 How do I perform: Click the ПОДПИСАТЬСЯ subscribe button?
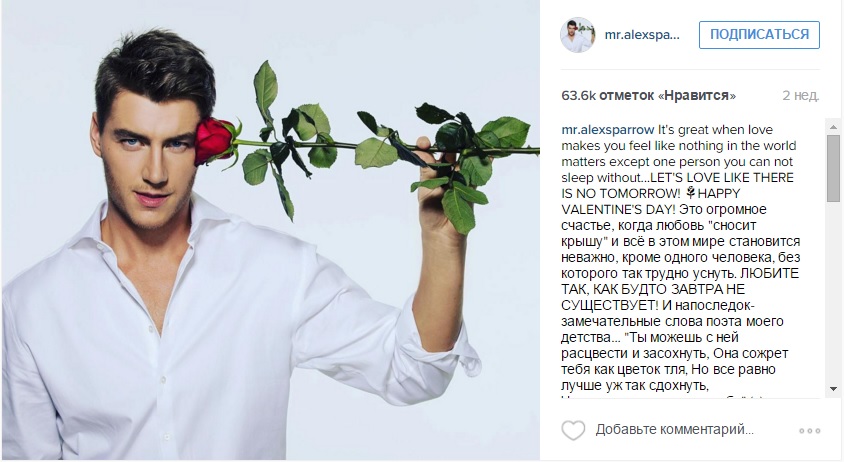(759, 34)
